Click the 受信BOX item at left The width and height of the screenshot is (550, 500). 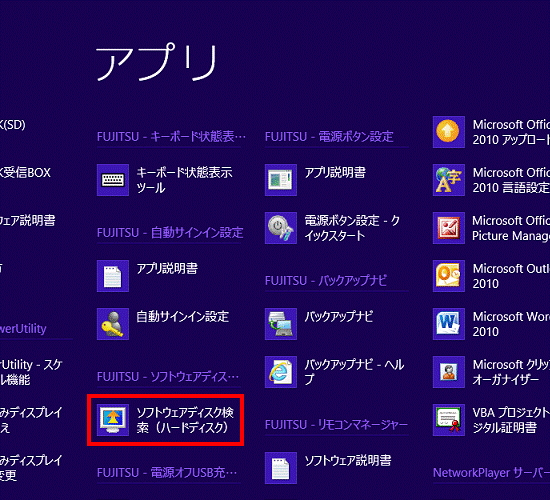[25, 173]
